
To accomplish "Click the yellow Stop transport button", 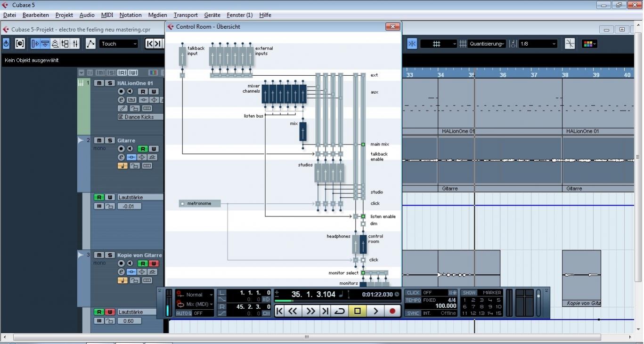I will coord(358,311).
